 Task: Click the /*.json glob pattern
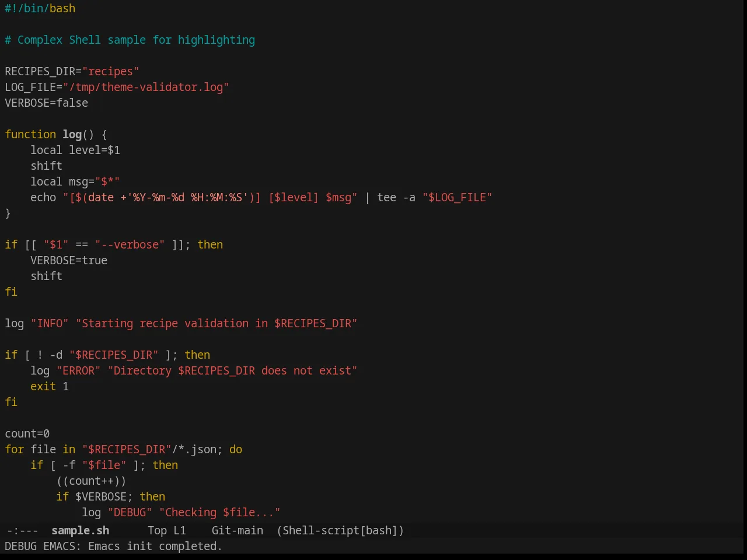tap(194, 449)
